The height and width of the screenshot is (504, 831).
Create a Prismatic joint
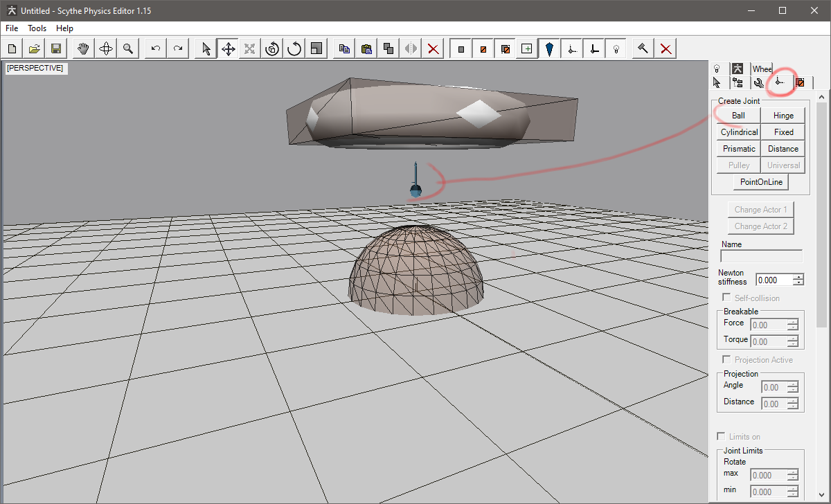(739, 149)
